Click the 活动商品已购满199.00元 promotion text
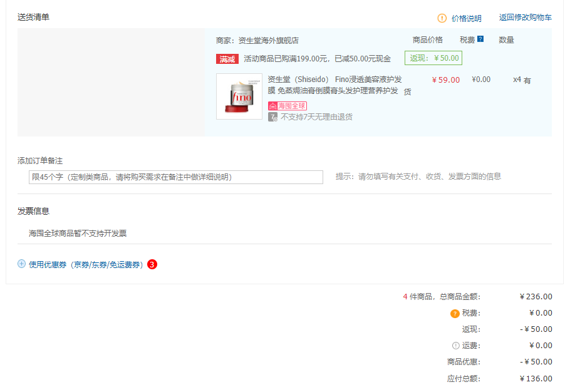The image size is (565, 392). [317, 59]
